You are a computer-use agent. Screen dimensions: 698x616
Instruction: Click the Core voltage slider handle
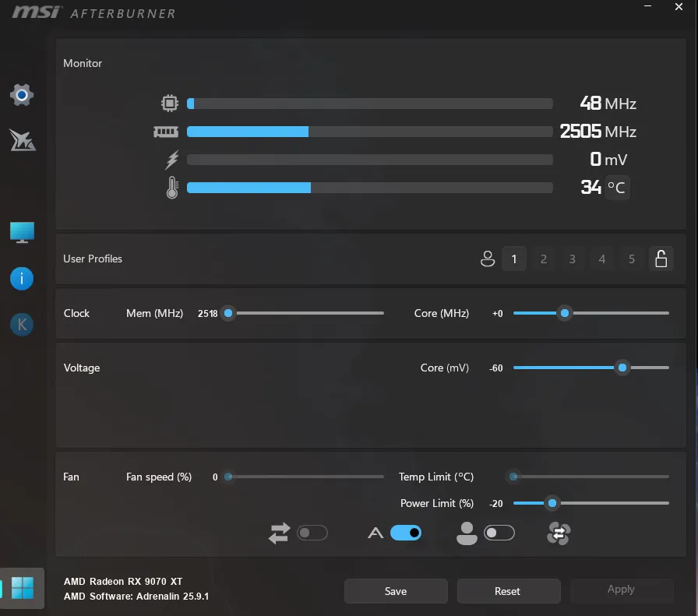(622, 368)
